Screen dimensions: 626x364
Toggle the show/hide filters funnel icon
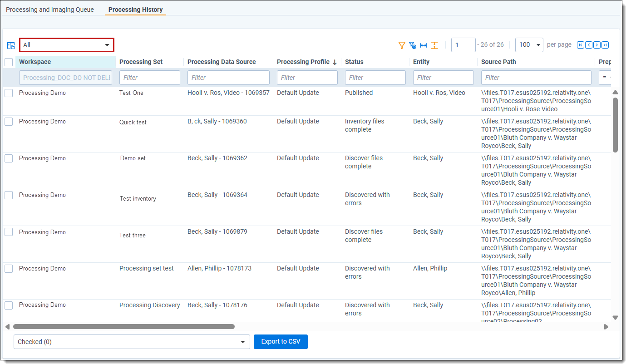[x=401, y=45]
